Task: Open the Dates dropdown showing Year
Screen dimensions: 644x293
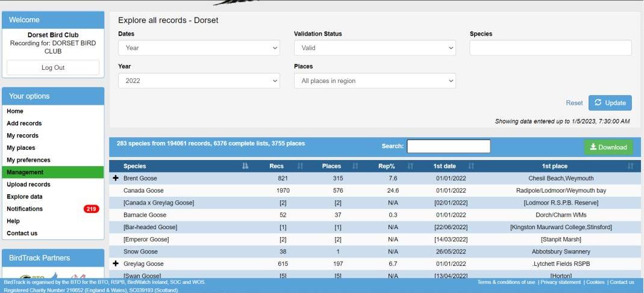Action: click(x=199, y=48)
